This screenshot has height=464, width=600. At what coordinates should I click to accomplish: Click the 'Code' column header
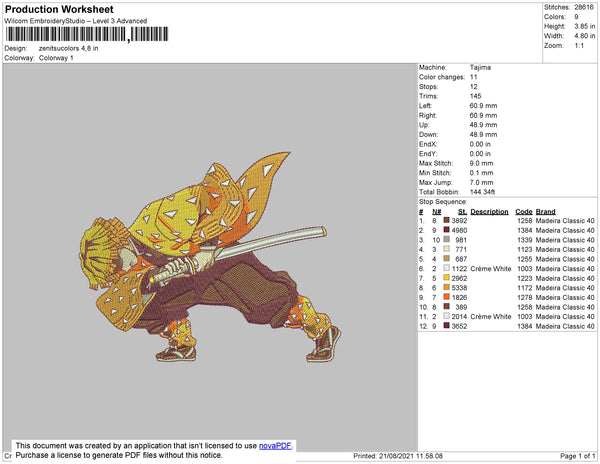524,212
